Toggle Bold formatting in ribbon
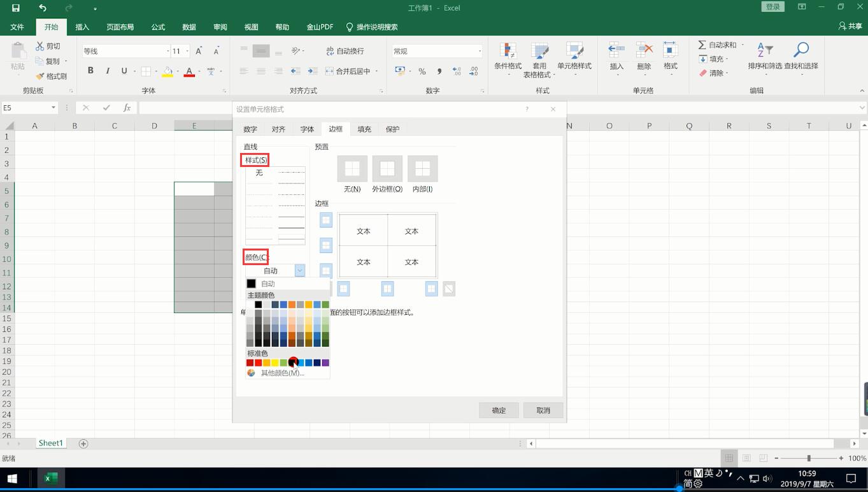868x492 pixels. [x=90, y=71]
